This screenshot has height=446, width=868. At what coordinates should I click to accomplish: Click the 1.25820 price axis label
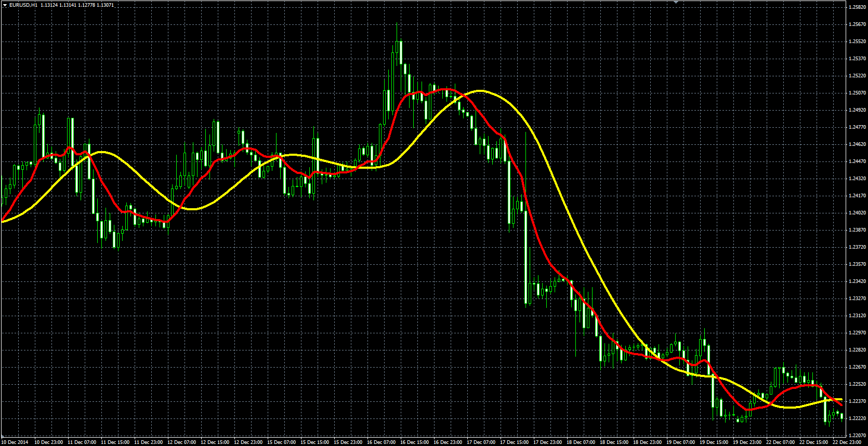tap(857, 7)
